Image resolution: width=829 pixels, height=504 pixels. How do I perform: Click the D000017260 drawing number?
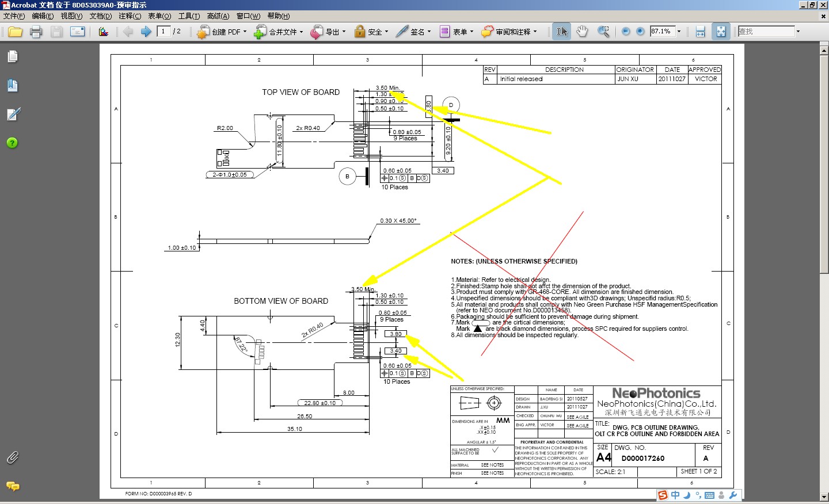coord(643,459)
